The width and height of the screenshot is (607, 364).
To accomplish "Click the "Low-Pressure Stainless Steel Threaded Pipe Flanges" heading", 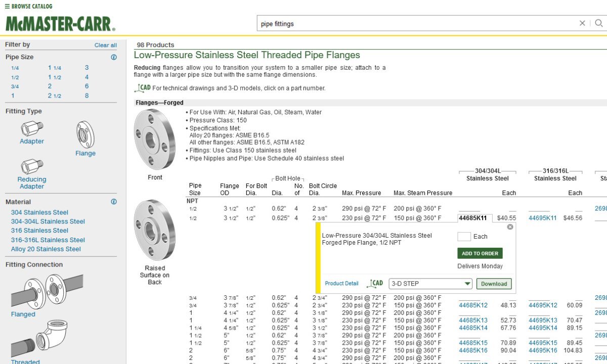I will (247, 55).
